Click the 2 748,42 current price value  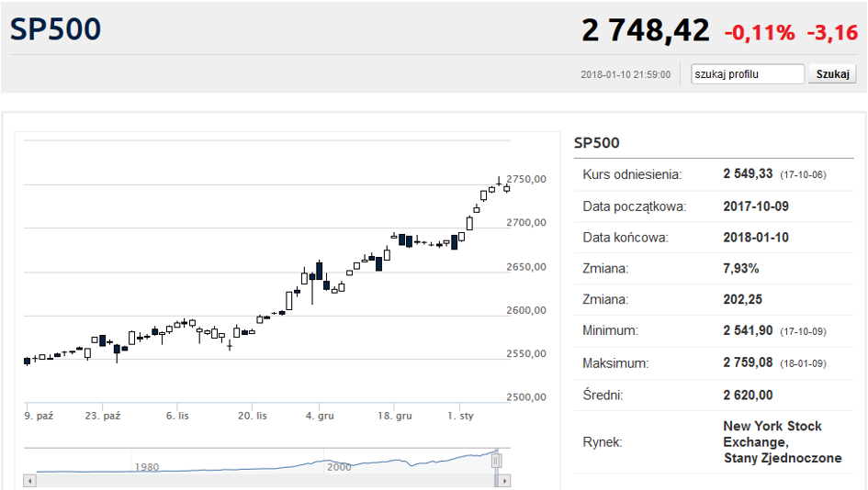pyautogui.click(x=645, y=30)
